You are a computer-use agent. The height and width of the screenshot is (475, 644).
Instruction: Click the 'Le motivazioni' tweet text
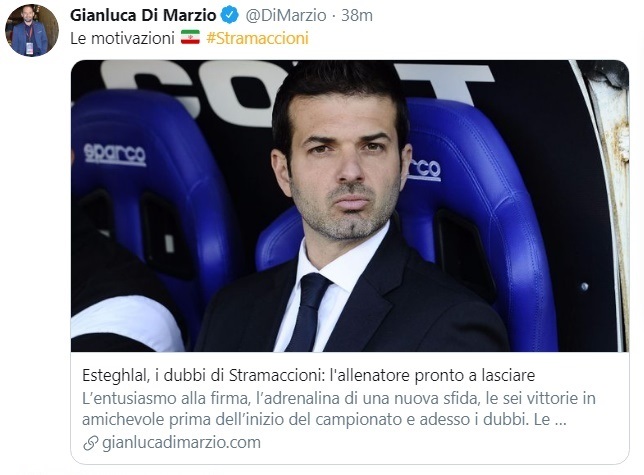122,38
